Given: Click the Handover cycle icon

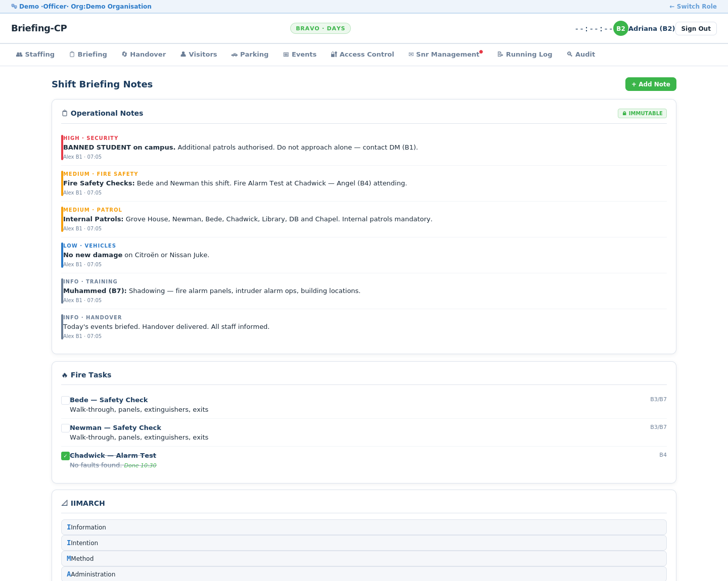Looking at the screenshot, I should 124,55.
